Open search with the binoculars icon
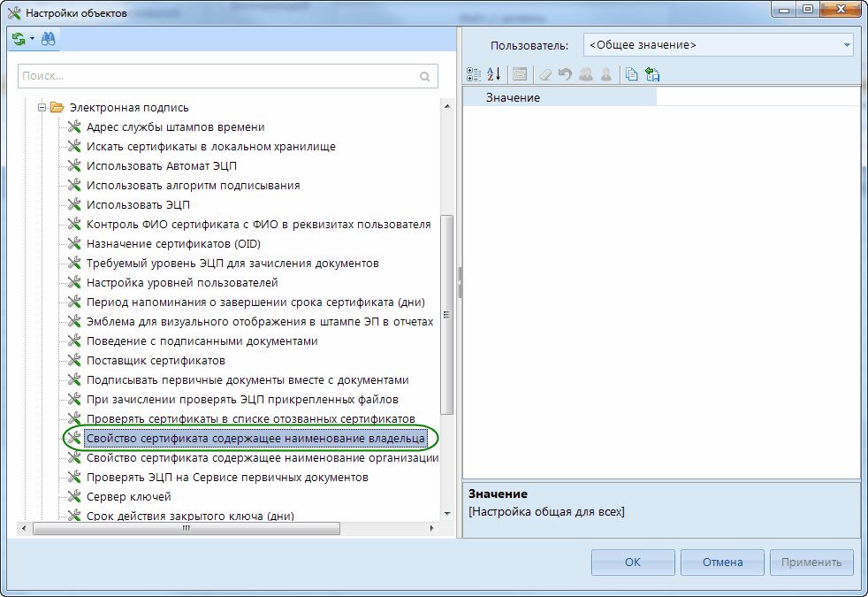The width and height of the screenshot is (868, 597). 48,39
